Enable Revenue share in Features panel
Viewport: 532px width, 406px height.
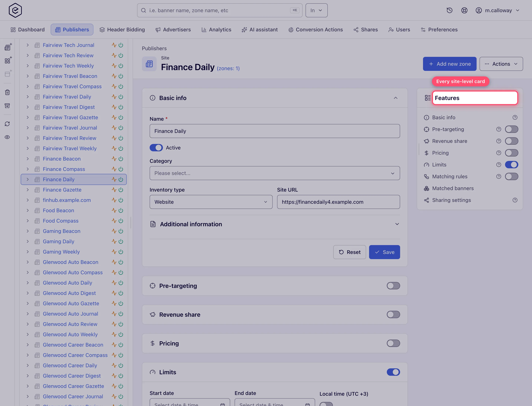click(x=511, y=141)
